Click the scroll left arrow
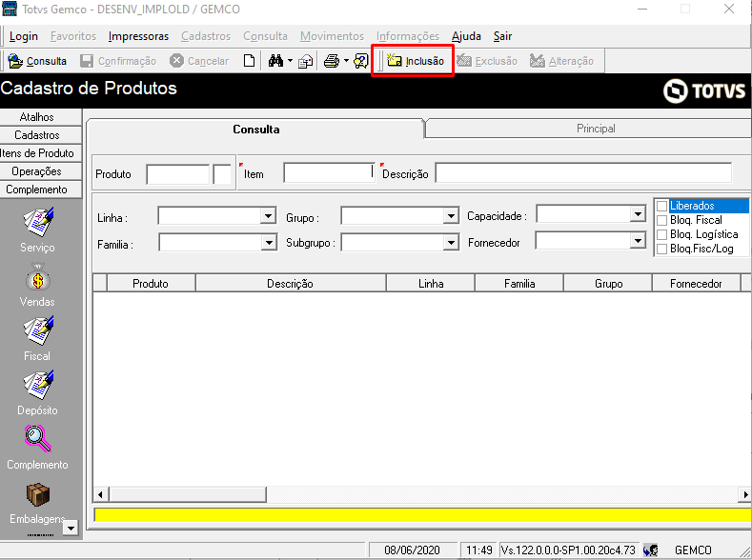Viewport: 752px width, 560px height. coord(100,494)
